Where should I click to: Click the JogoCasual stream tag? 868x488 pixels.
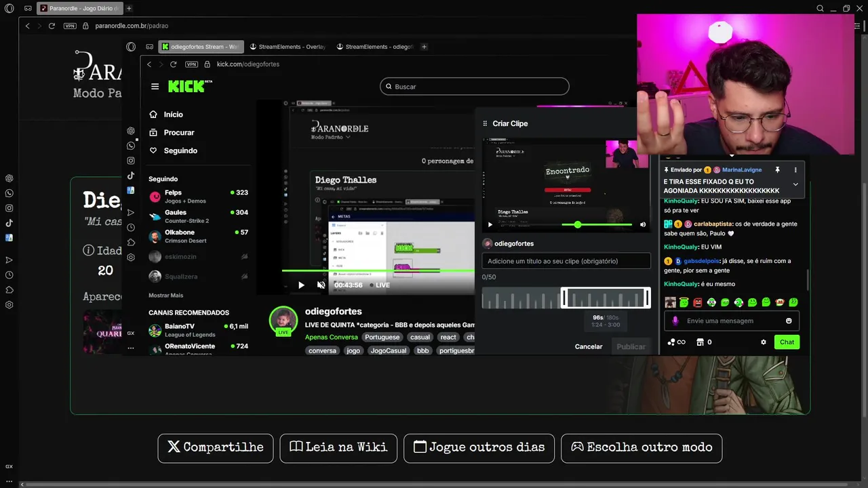[x=389, y=350]
